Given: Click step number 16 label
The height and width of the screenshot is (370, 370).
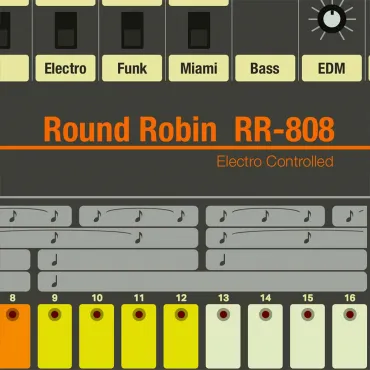Looking at the screenshot, I should pyautogui.click(x=350, y=298).
